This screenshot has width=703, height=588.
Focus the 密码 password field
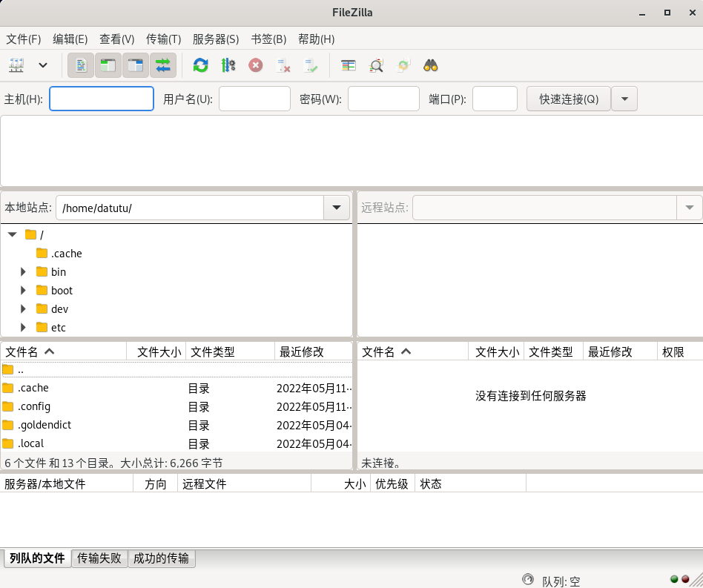tap(384, 99)
